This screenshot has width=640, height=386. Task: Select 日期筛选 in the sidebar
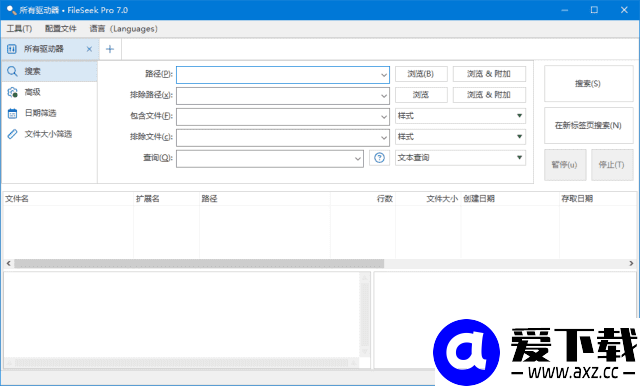tap(49, 113)
